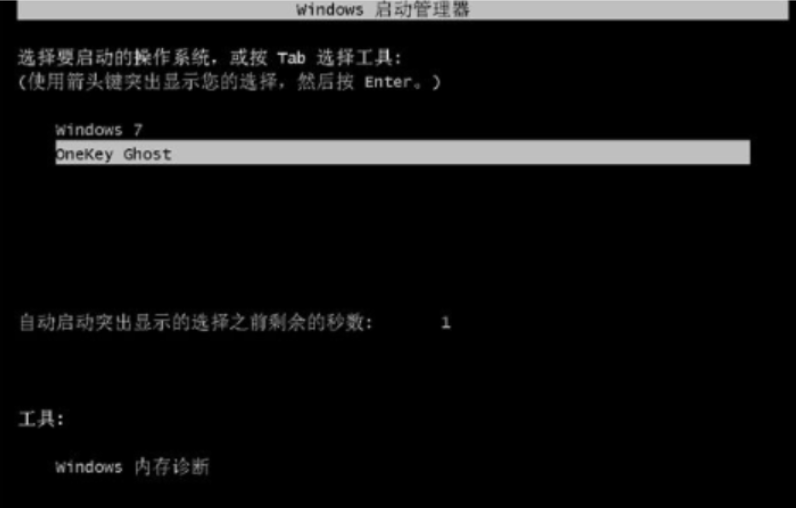Click the word Enter in hint line
796x508 pixels.
point(388,82)
